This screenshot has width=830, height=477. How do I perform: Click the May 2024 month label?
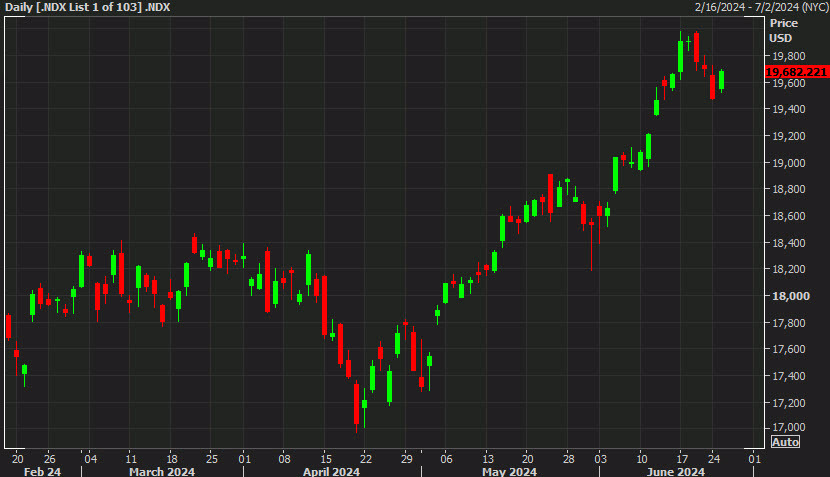(x=509, y=471)
